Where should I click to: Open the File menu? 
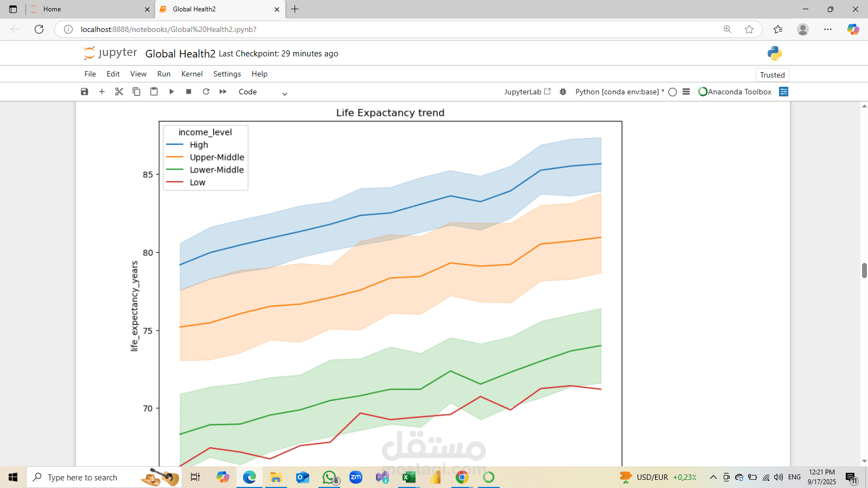pyautogui.click(x=90, y=74)
